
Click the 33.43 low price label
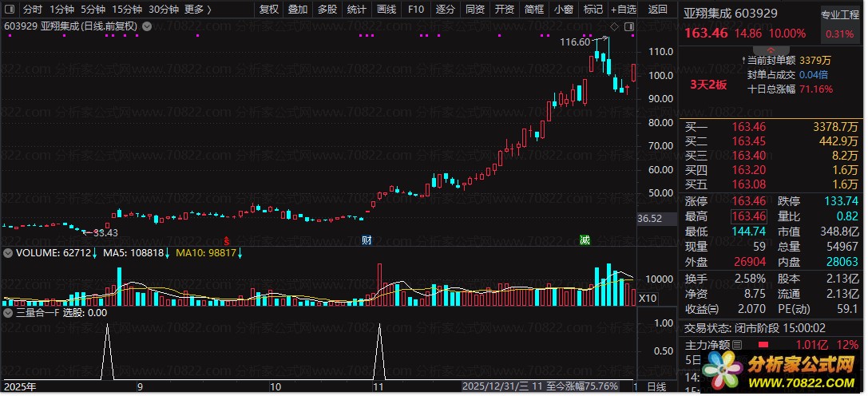point(105,233)
